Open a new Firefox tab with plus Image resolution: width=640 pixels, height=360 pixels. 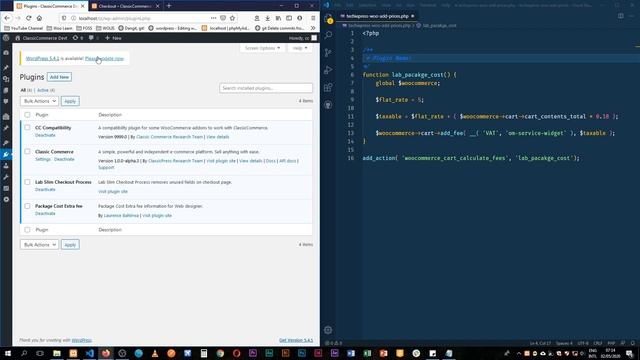(x=169, y=6)
